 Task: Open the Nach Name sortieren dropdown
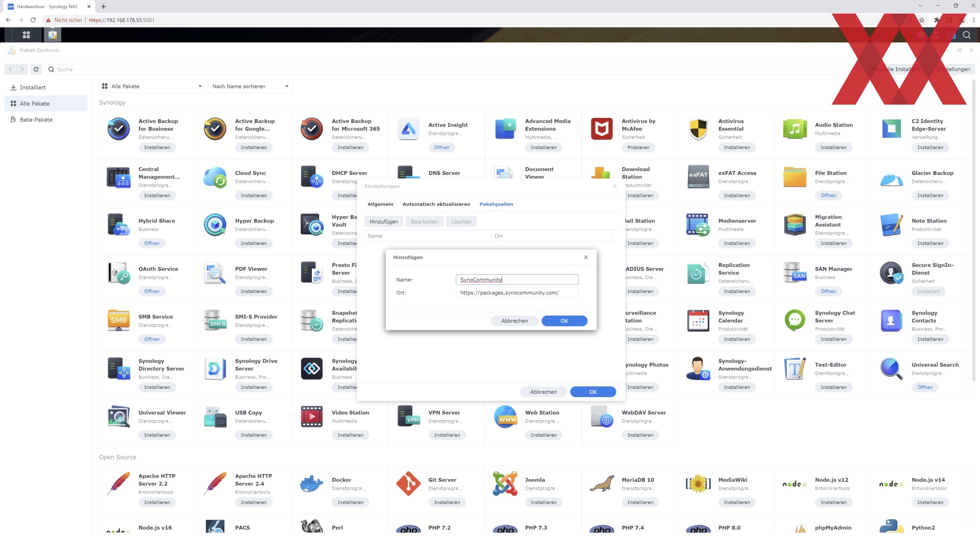tap(250, 86)
